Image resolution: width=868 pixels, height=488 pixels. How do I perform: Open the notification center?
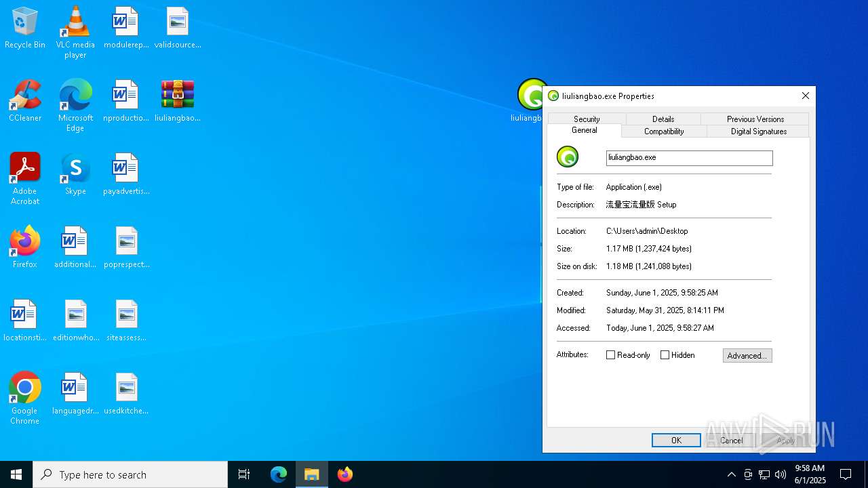coord(846,474)
